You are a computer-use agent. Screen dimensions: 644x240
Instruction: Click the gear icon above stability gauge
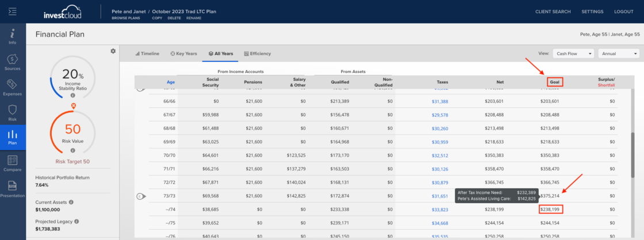(113, 51)
